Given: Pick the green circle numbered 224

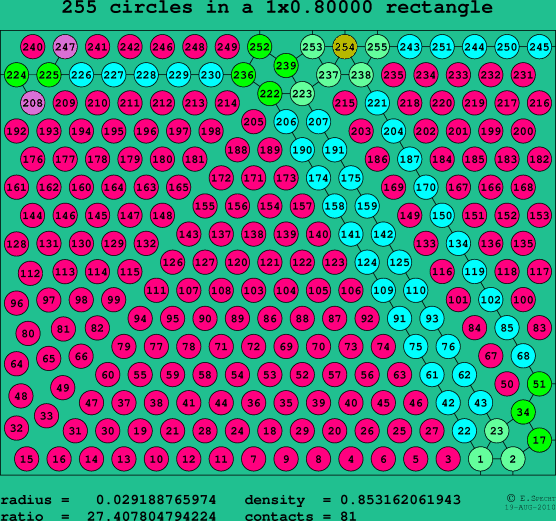Looking at the screenshot, I should [x=16, y=75].
